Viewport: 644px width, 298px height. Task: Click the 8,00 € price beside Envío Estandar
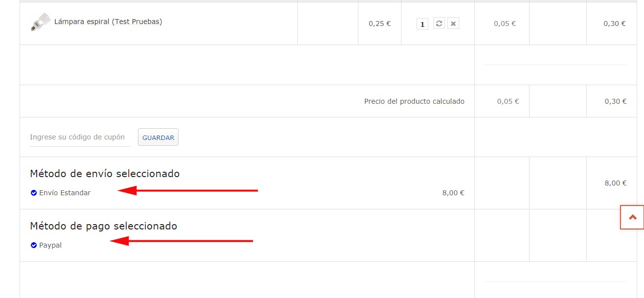(453, 193)
